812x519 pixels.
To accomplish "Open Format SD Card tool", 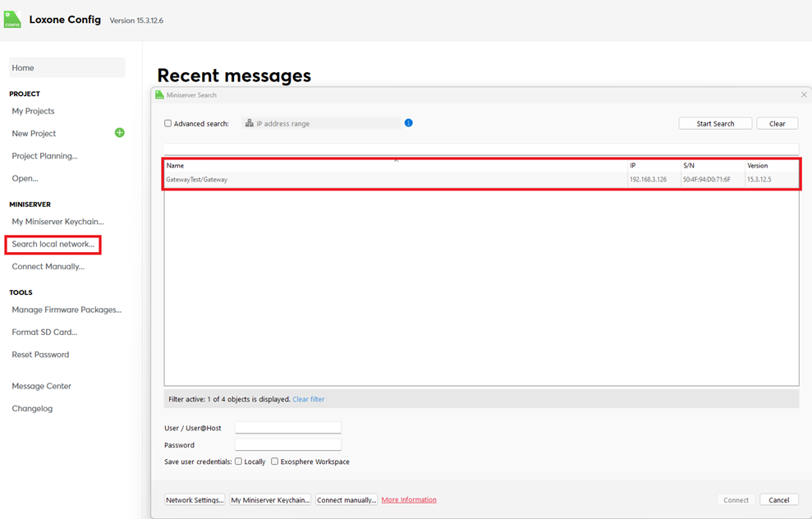I will click(44, 333).
